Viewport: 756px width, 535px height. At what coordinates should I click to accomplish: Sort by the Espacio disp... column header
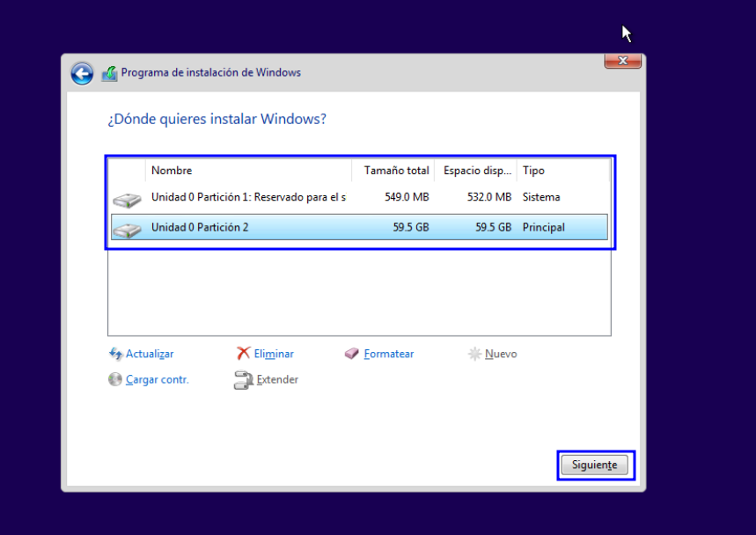click(x=475, y=171)
